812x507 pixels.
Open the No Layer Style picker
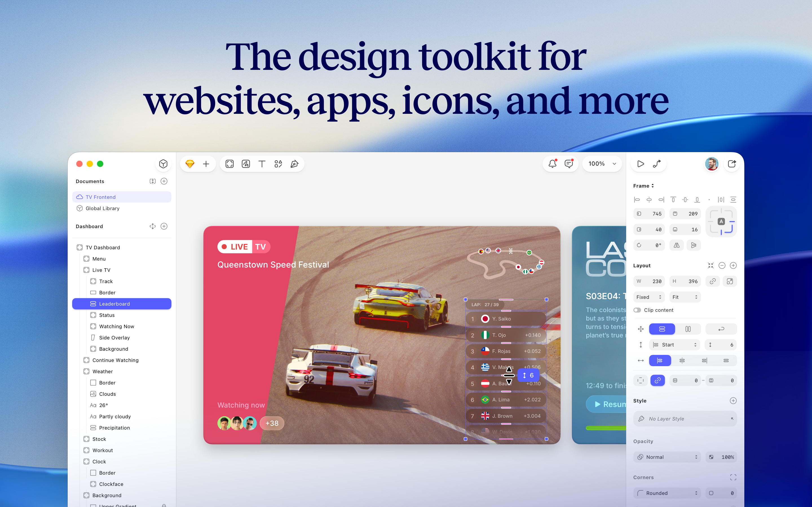click(685, 419)
